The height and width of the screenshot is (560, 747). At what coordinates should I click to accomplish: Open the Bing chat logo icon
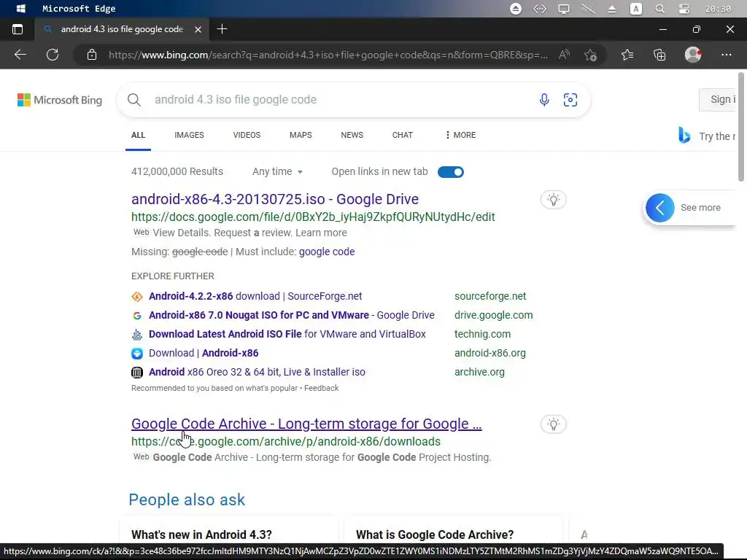684,135
